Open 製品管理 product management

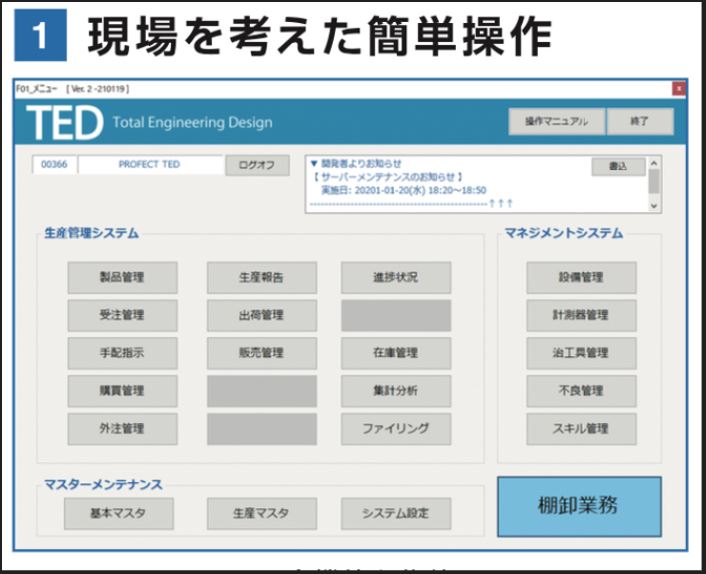(122, 277)
